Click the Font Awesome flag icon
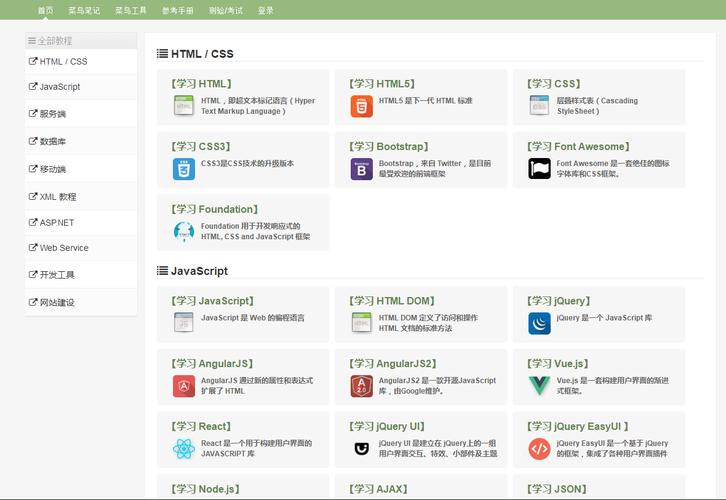Image resolution: width=726 pixels, height=500 pixels. (539, 169)
